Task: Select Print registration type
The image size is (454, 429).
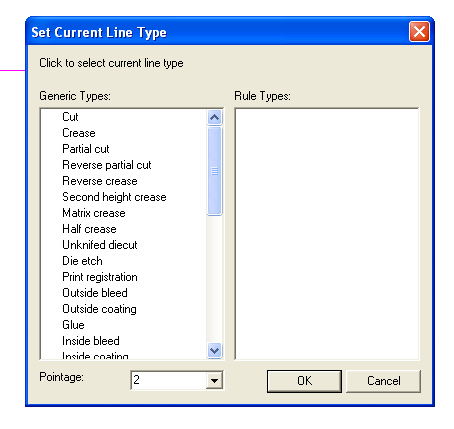Action: pyautogui.click(x=100, y=277)
